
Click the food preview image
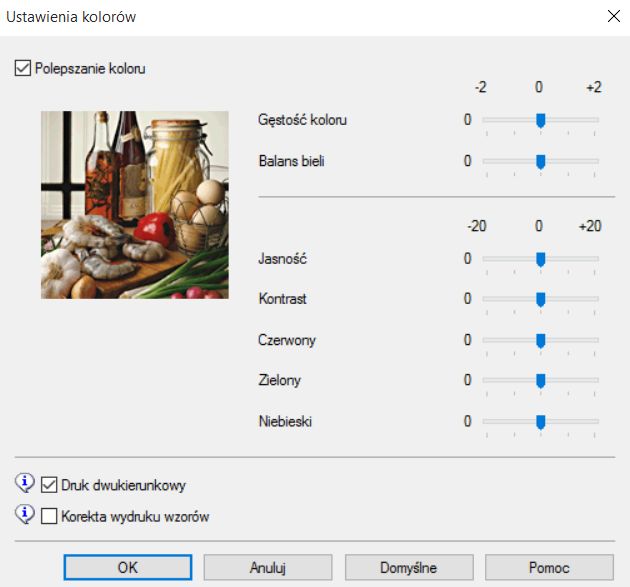[x=135, y=205]
